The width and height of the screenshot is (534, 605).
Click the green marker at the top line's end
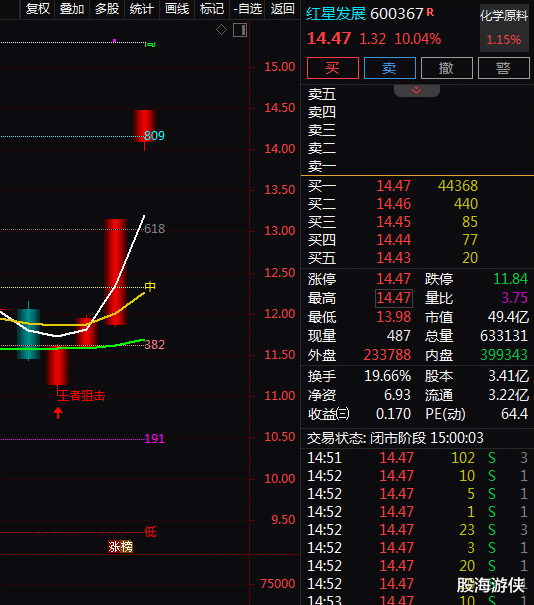(x=150, y=45)
